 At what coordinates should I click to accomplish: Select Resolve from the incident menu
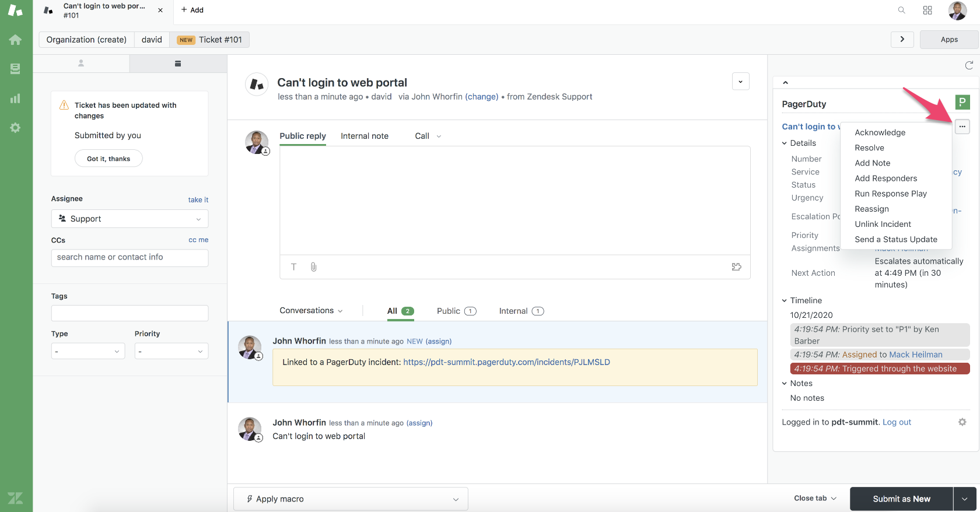coord(869,148)
